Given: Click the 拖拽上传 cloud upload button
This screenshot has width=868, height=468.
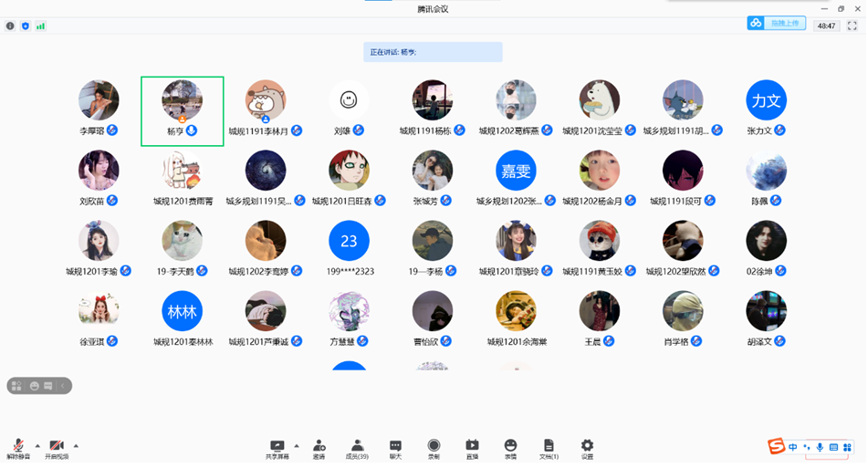Looking at the screenshot, I should coord(777,24).
